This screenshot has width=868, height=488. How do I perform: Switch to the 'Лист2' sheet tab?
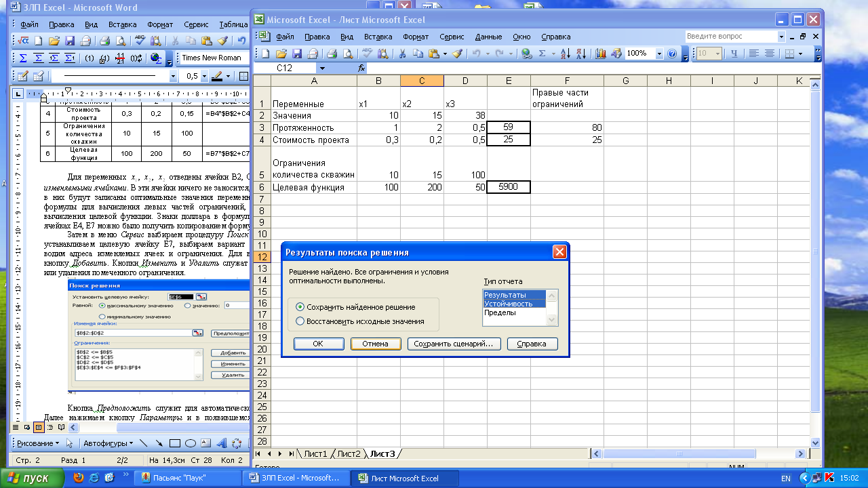[349, 453]
